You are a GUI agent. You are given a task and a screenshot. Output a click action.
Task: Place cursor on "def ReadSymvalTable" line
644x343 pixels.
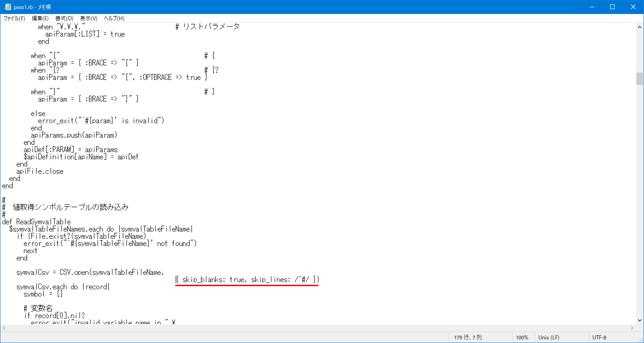[37, 222]
